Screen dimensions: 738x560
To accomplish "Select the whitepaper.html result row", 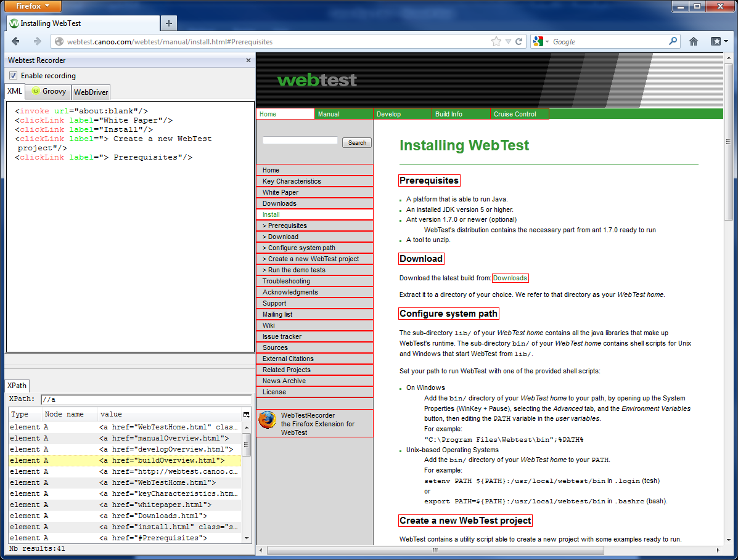I will (x=125, y=505).
